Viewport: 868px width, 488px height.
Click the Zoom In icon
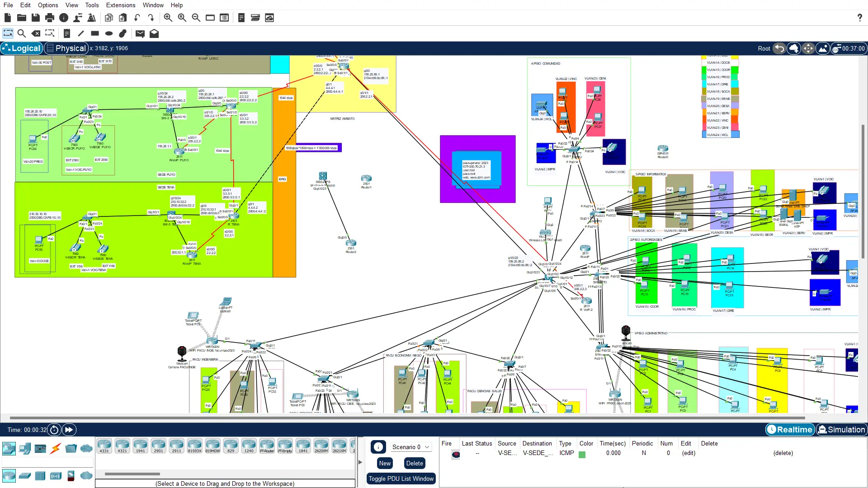[168, 18]
